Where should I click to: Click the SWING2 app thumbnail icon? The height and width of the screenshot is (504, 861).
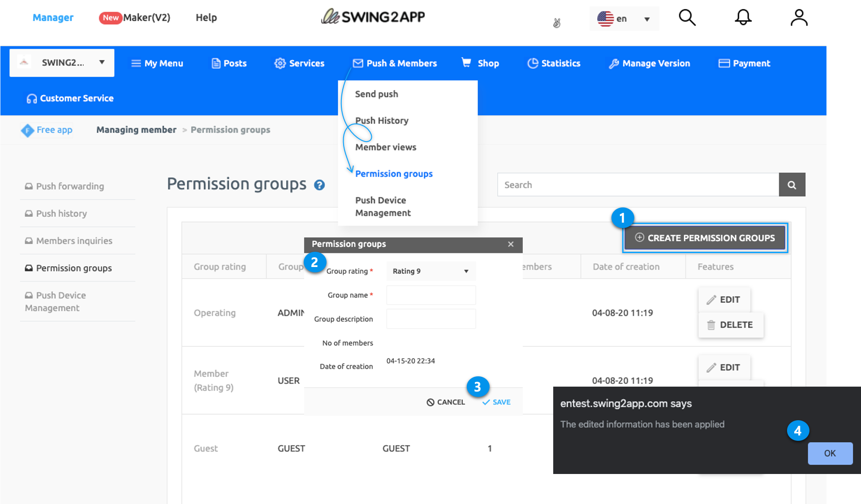pos(24,62)
